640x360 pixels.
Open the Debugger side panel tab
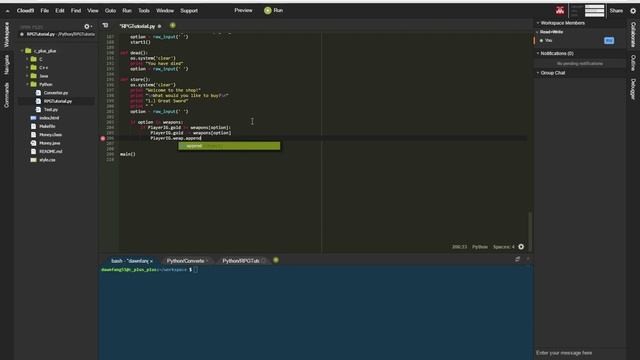pyautogui.click(x=633, y=89)
